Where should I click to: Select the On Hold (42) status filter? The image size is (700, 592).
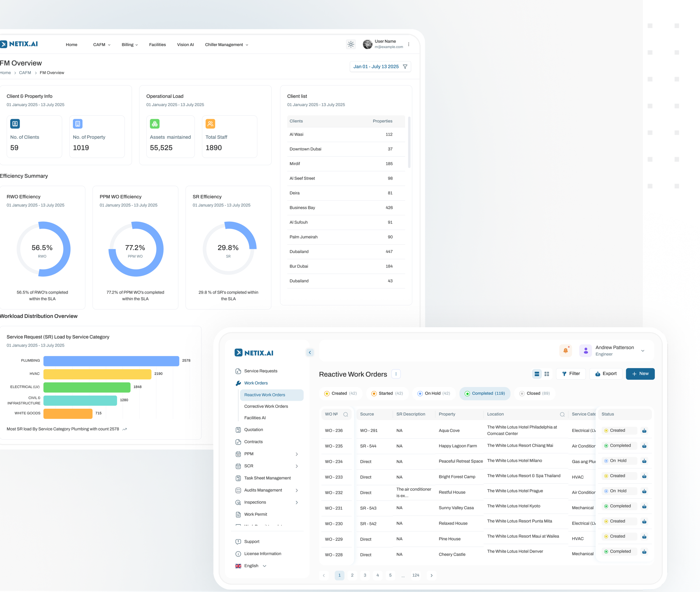[433, 393]
